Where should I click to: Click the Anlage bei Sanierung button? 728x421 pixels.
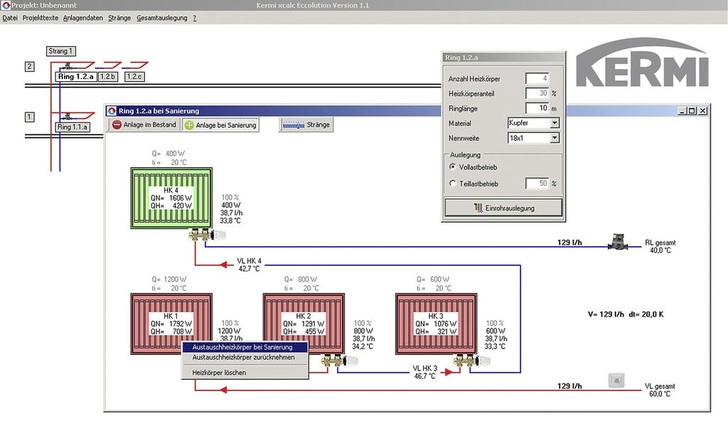click(221, 125)
